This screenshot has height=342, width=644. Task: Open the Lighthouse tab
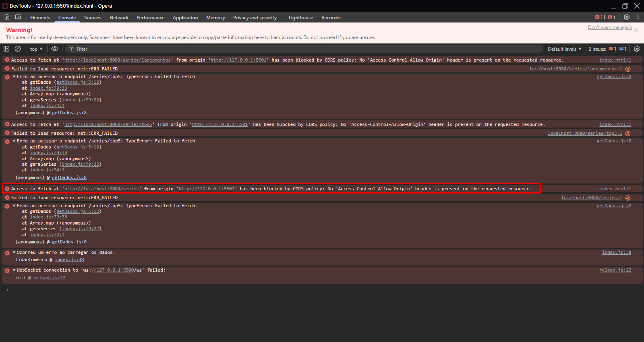click(301, 18)
